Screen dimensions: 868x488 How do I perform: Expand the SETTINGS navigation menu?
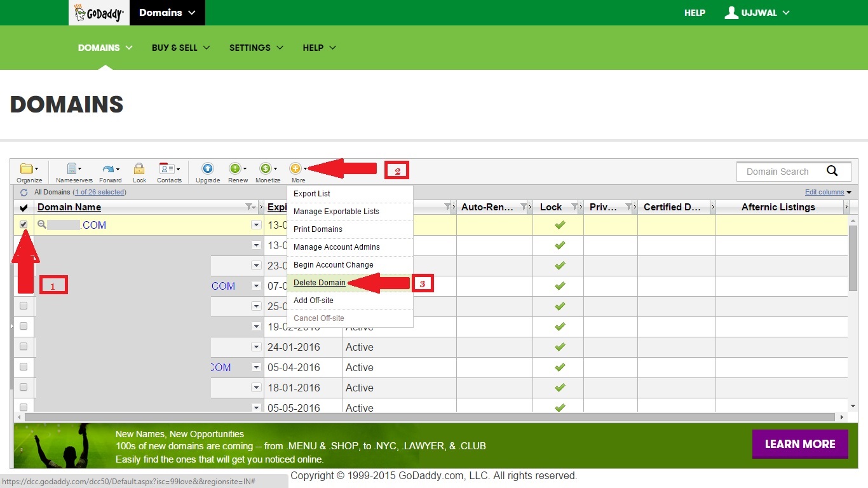(x=257, y=48)
